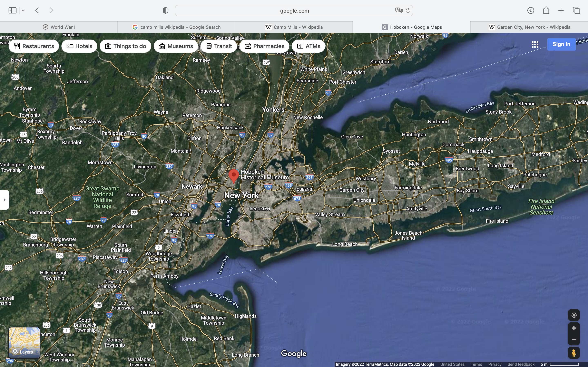Zoom out with the minus button
The image size is (588, 367).
(x=574, y=339)
